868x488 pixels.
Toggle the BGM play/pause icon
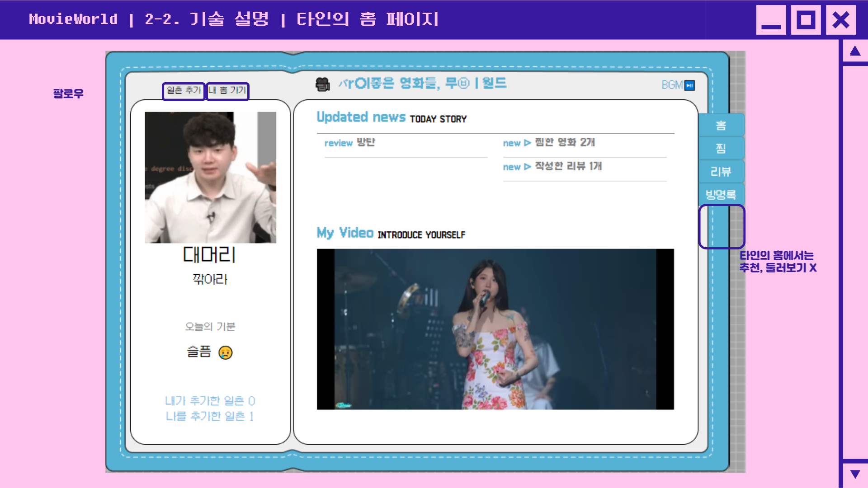(x=689, y=85)
